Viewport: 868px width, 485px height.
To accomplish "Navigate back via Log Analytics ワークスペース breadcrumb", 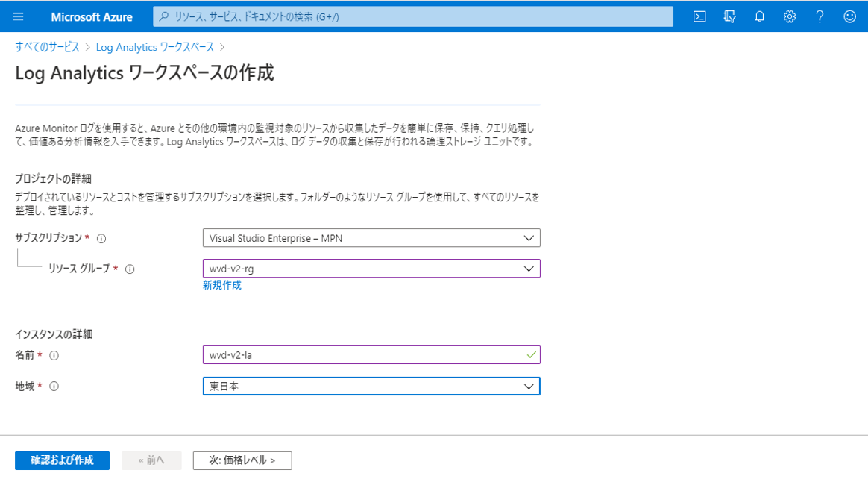I will pos(154,46).
